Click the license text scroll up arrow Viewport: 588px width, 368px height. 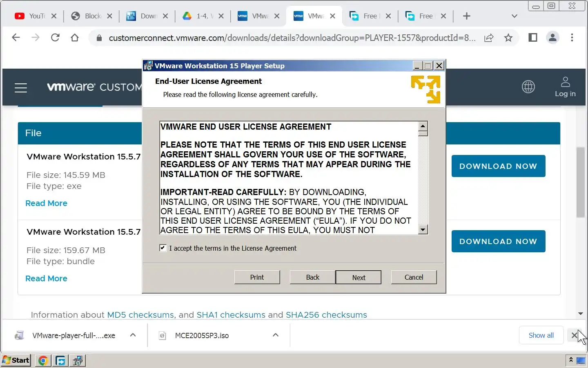(x=423, y=126)
